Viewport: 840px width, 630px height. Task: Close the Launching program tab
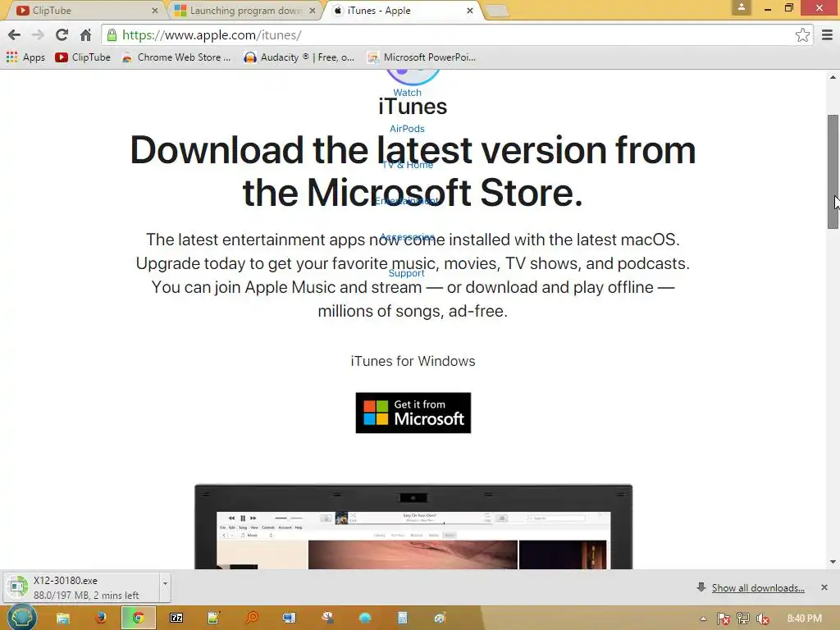313,10
